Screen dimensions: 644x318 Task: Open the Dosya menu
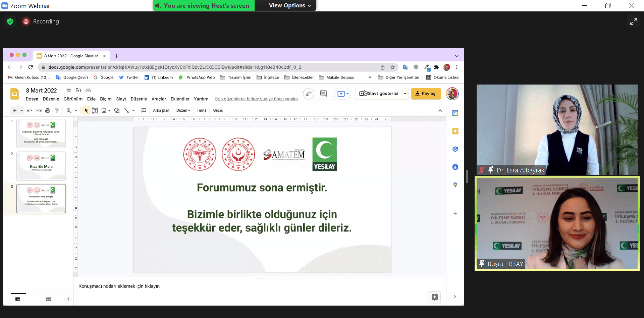click(32, 99)
